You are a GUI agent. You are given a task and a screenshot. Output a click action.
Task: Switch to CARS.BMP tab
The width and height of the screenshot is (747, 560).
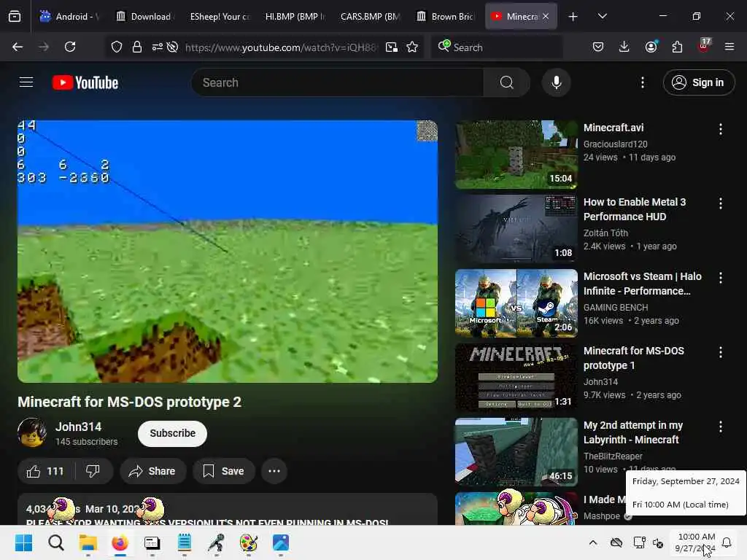point(370,16)
